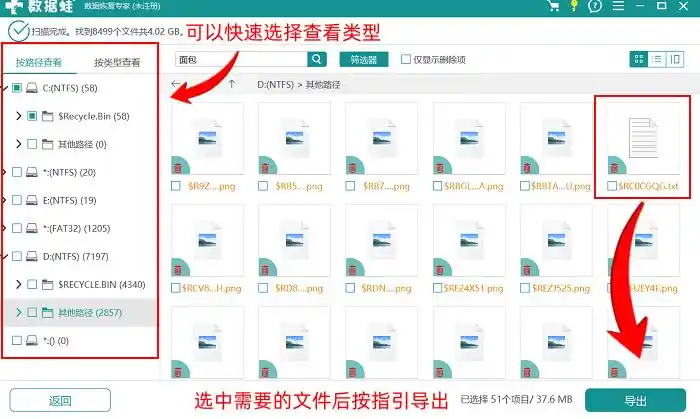Select thumbnail of $RE24X51.png
This screenshot has height=419, width=700.
(x=469, y=241)
